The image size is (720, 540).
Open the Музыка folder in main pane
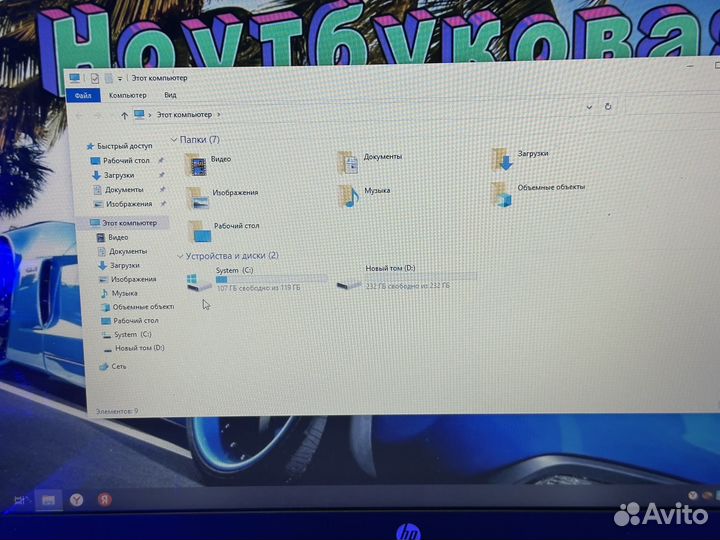(364, 196)
